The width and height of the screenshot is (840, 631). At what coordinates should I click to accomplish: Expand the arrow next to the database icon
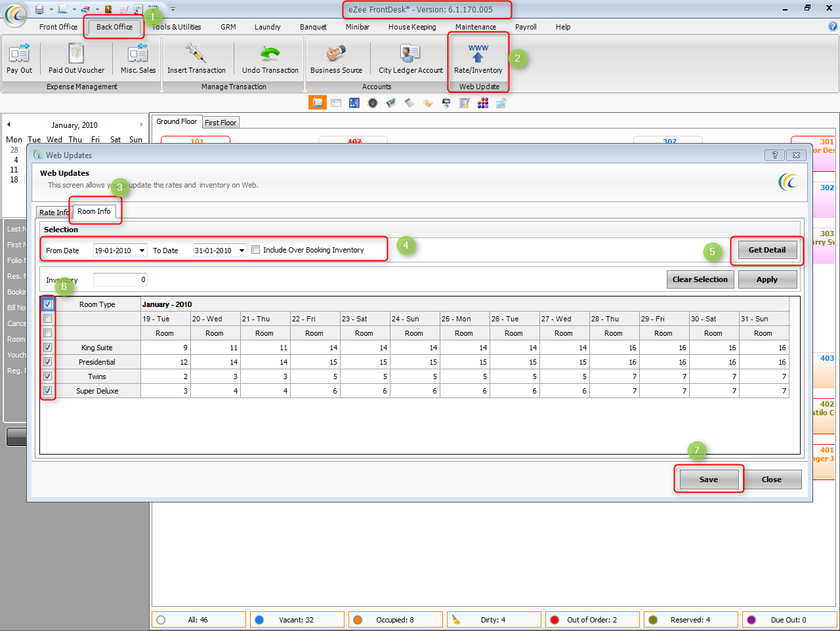click(50, 9)
